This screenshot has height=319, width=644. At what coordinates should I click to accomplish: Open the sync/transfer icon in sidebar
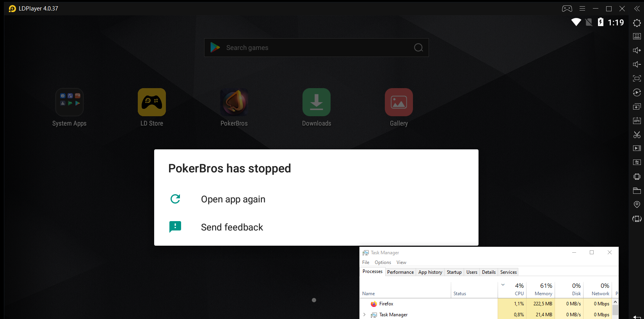(637, 162)
